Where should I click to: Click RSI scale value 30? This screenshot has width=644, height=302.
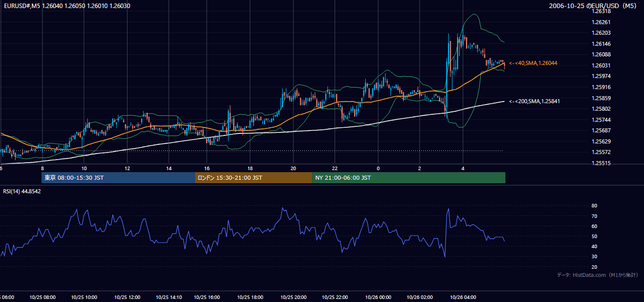(594, 256)
